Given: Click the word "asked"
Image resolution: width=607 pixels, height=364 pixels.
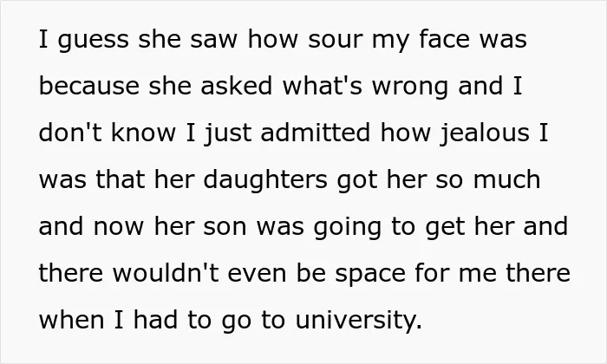Looking at the screenshot, I should pyautogui.click(x=236, y=86).
